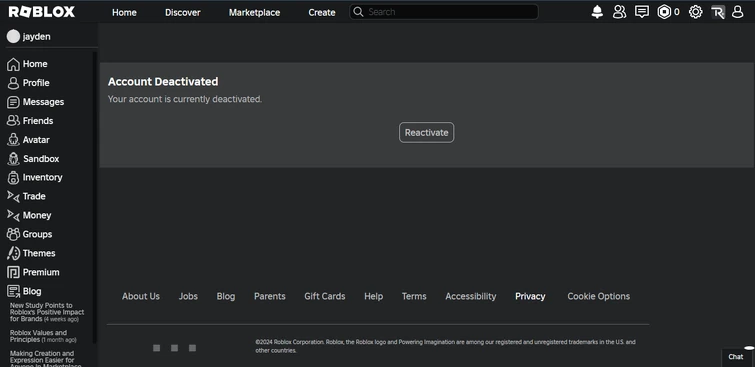Image resolution: width=755 pixels, height=367 pixels.
Task: Click the Messages icon in sidebar
Action: [x=13, y=102]
